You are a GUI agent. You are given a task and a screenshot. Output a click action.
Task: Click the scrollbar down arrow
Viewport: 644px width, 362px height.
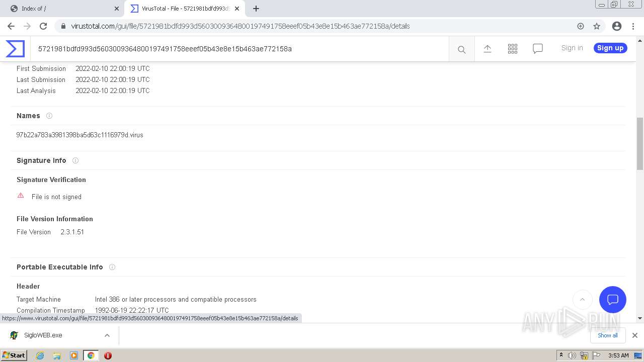tap(640, 318)
